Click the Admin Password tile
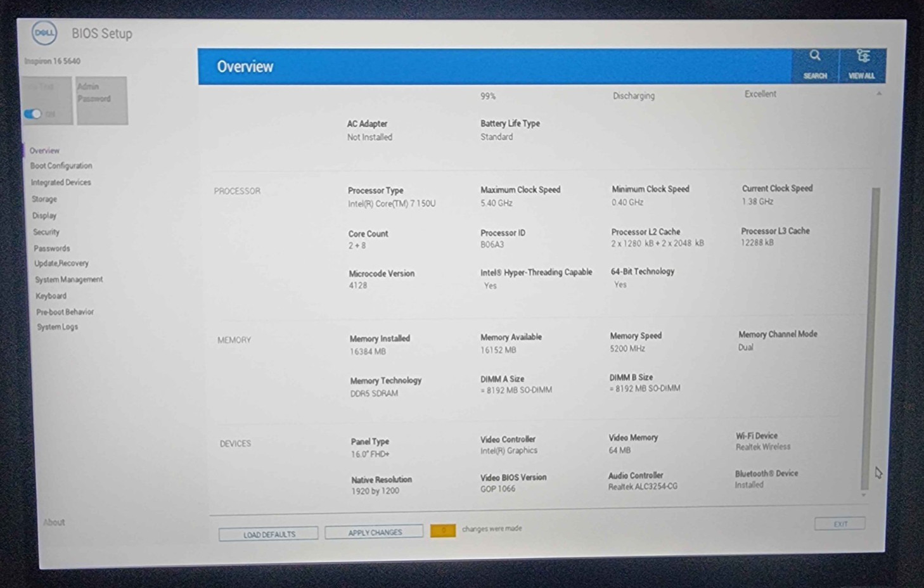Viewport: 924px width, 588px height. tap(101, 100)
